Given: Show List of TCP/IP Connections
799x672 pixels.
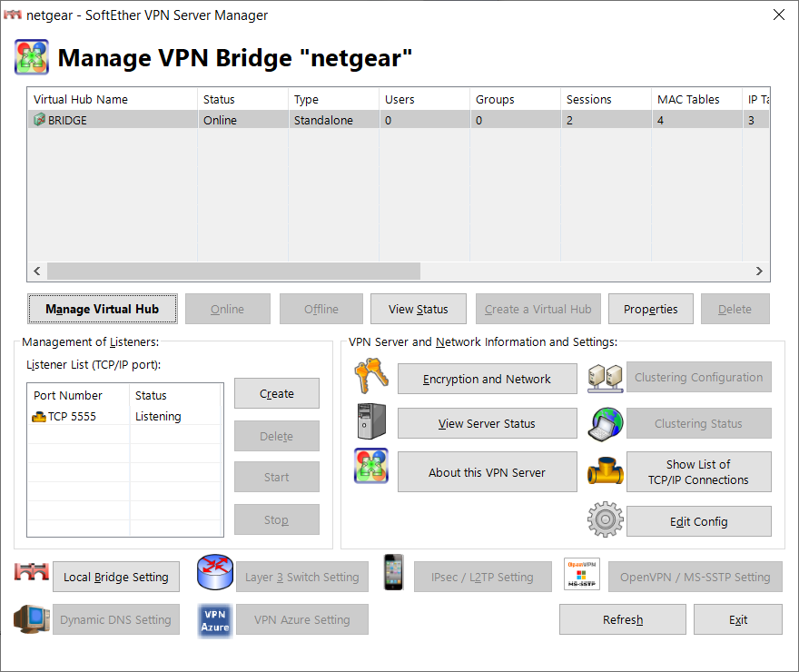Looking at the screenshot, I should (x=698, y=472).
